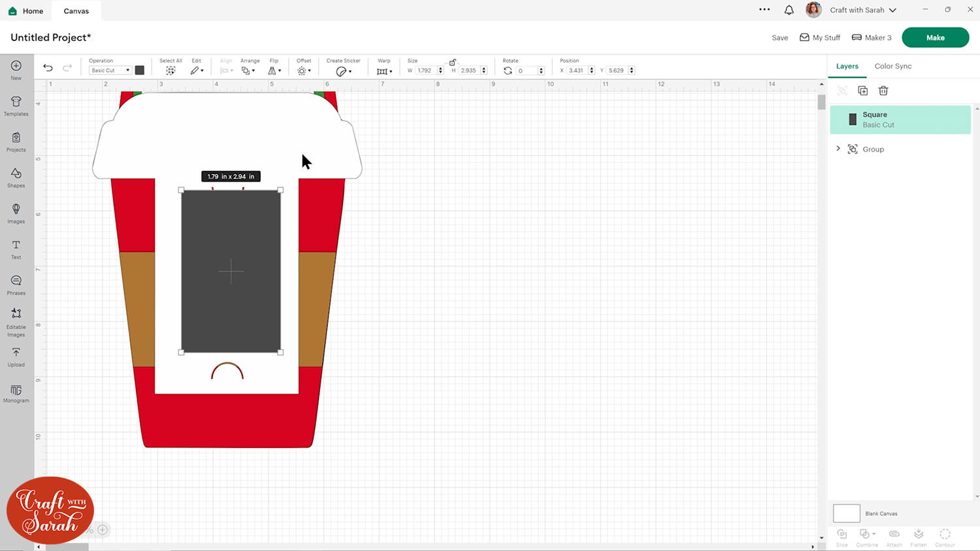The image size is (980, 551).
Task: Open the Images library
Action: 16,213
